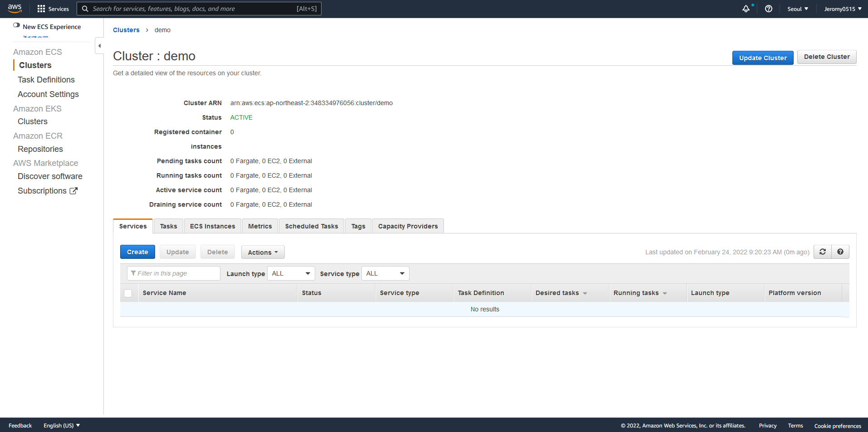This screenshot has width=868, height=432.
Task: Sort by Running tasks column arrow
Action: tap(665, 293)
